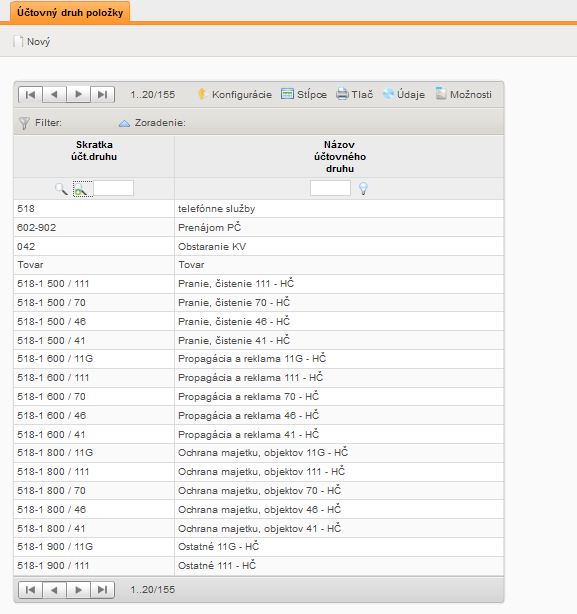
Task: Sort by Skratka účt.druhu column header
Action: coord(94,151)
